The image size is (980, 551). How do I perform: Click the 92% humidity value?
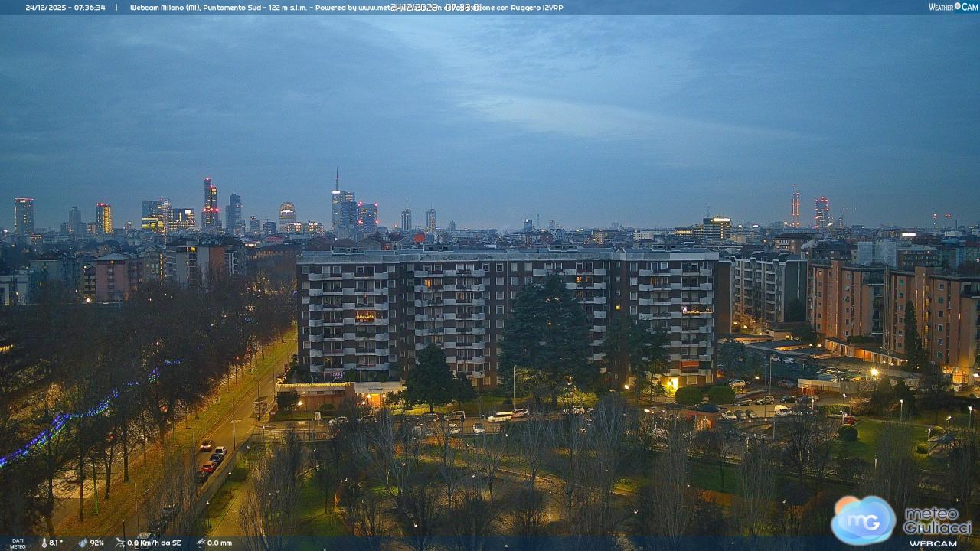coord(96,543)
